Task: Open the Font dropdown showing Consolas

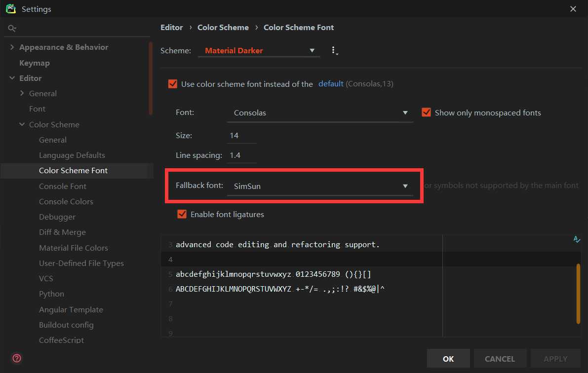Action: point(320,113)
